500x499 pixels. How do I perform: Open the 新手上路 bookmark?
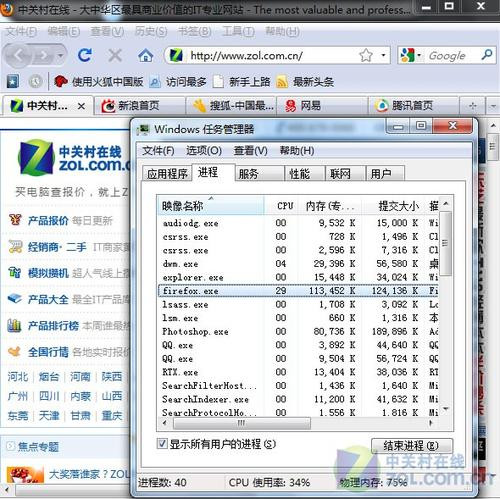[x=242, y=82]
